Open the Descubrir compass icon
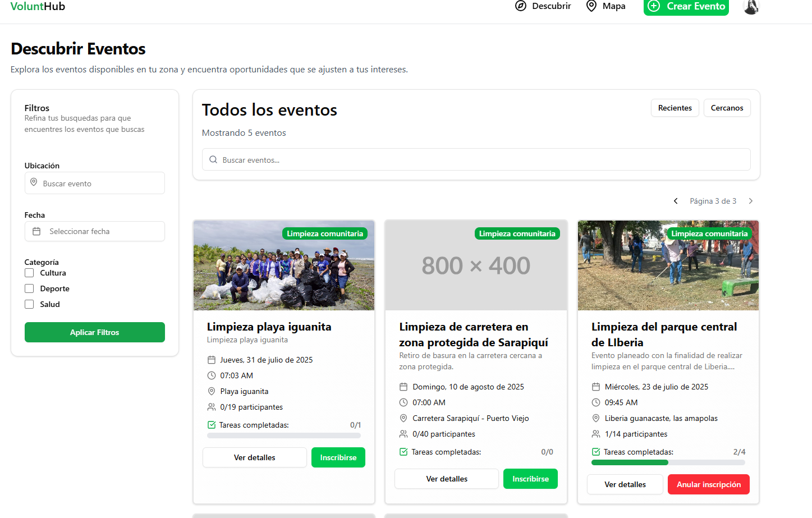The image size is (812, 518). tap(521, 6)
